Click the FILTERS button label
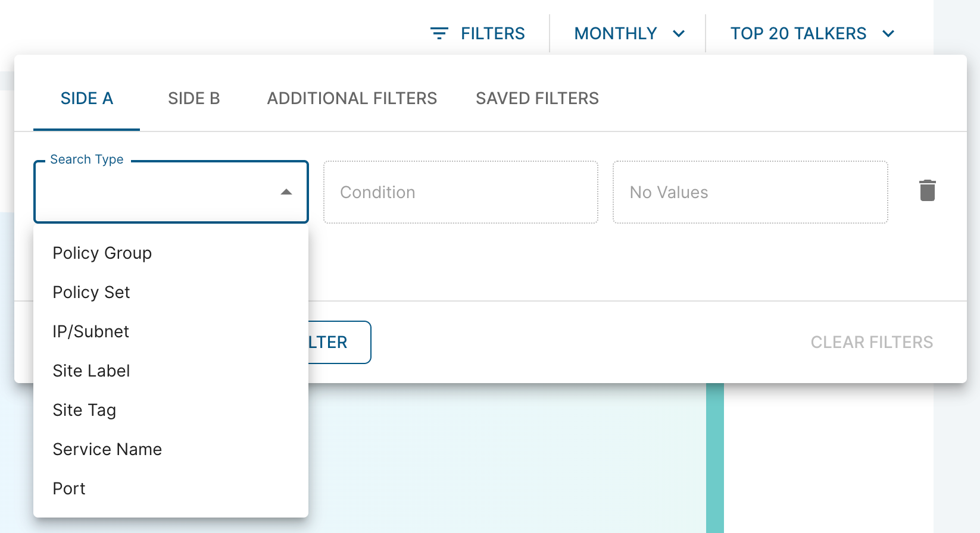The image size is (980, 533). click(x=492, y=33)
